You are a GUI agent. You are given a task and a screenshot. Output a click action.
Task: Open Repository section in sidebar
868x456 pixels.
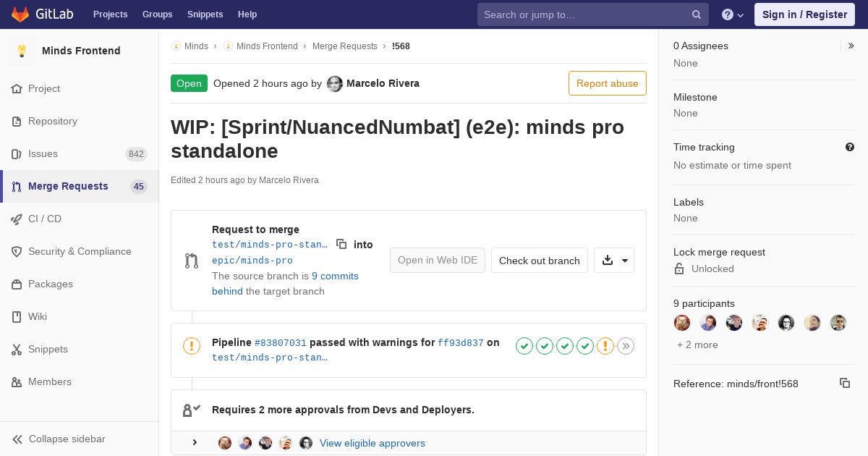[80, 121]
